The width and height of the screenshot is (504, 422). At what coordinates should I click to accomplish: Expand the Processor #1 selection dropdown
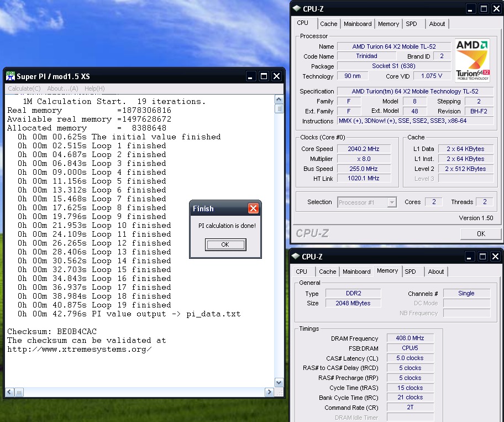coord(391,202)
